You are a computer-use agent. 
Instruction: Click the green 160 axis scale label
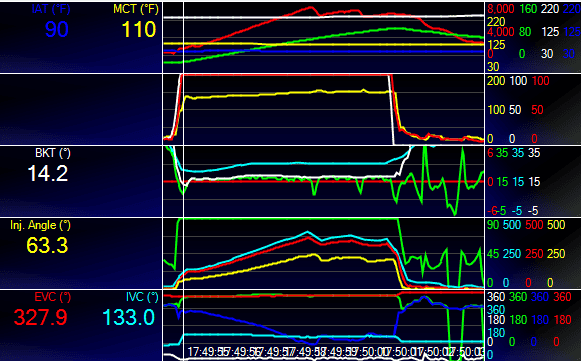tap(528, 9)
